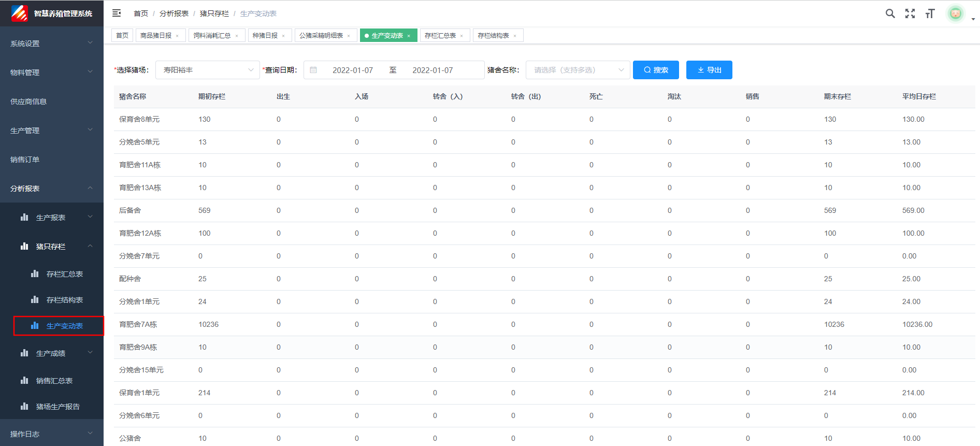Click the end date field 2022-01-07
980x446 pixels.
pos(433,70)
